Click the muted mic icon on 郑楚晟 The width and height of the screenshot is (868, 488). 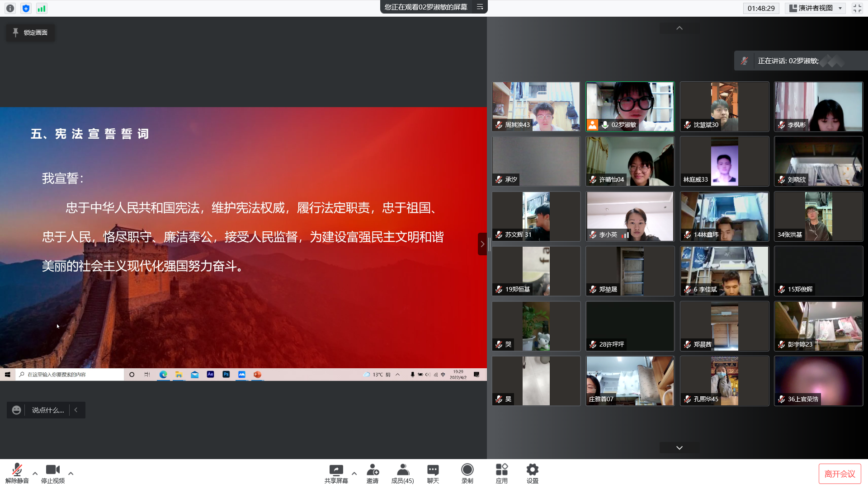pyautogui.click(x=593, y=289)
